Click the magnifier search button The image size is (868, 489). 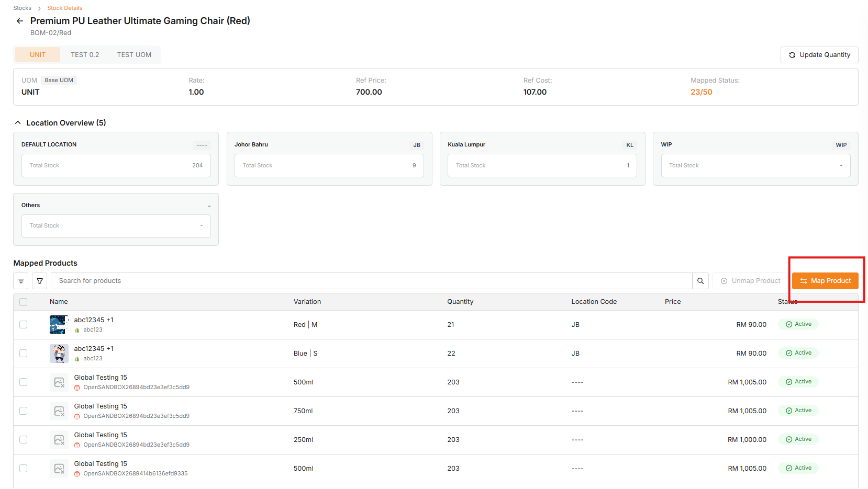(700, 281)
